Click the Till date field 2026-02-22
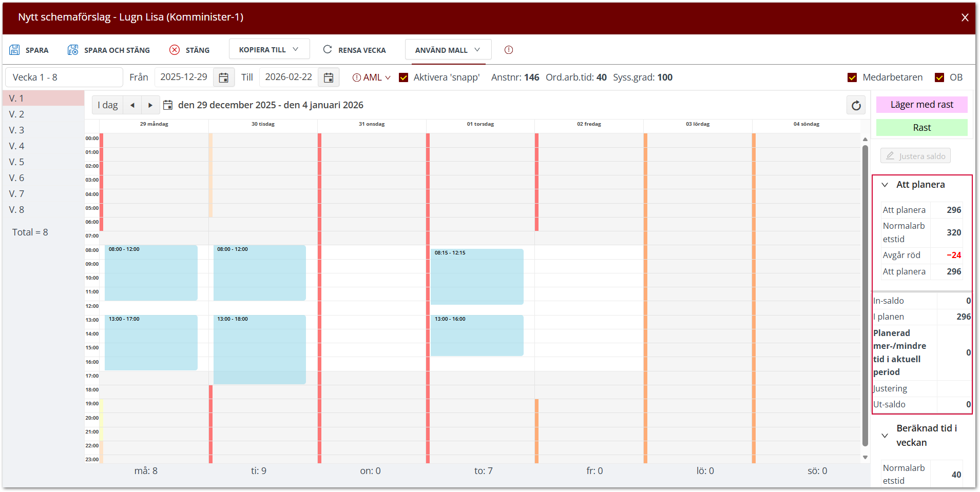This screenshot has height=492, width=980. [289, 77]
